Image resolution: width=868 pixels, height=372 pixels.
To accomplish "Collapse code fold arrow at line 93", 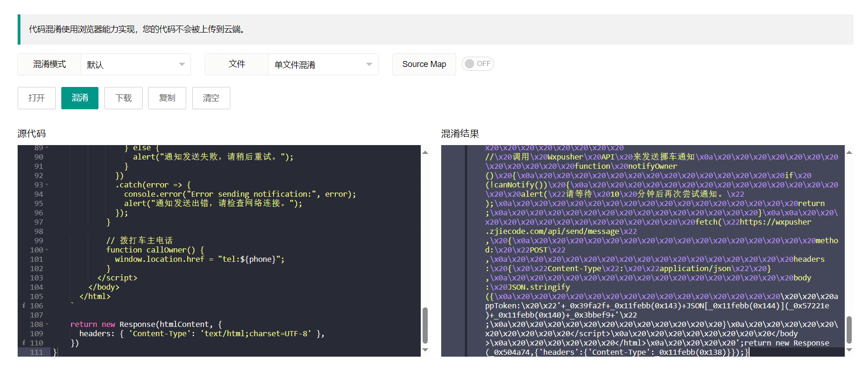I will (47, 185).
